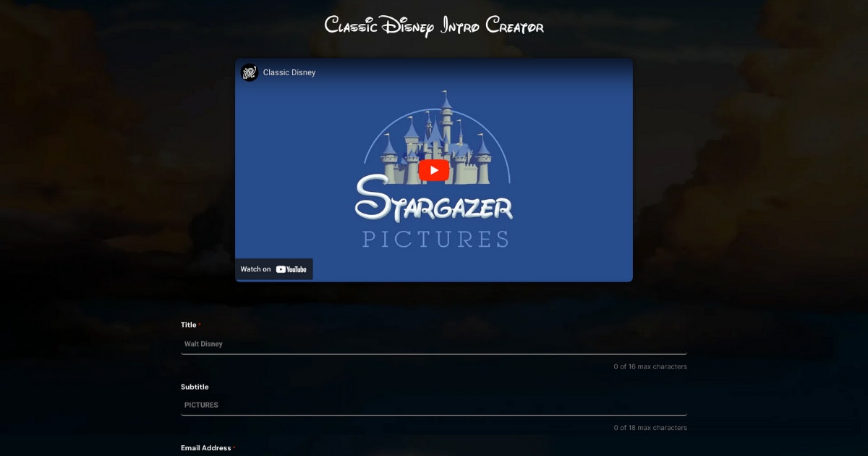Image resolution: width=868 pixels, height=456 pixels.
Task: Play the Classic Disney video
Action: (434, 170)
